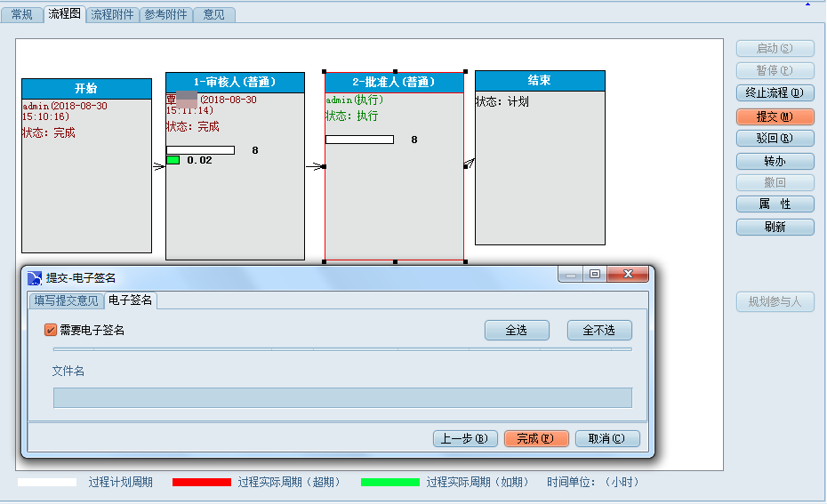Click the arrow connector into the 2-批准人 node
827x504 pixels.
point(315,166)
